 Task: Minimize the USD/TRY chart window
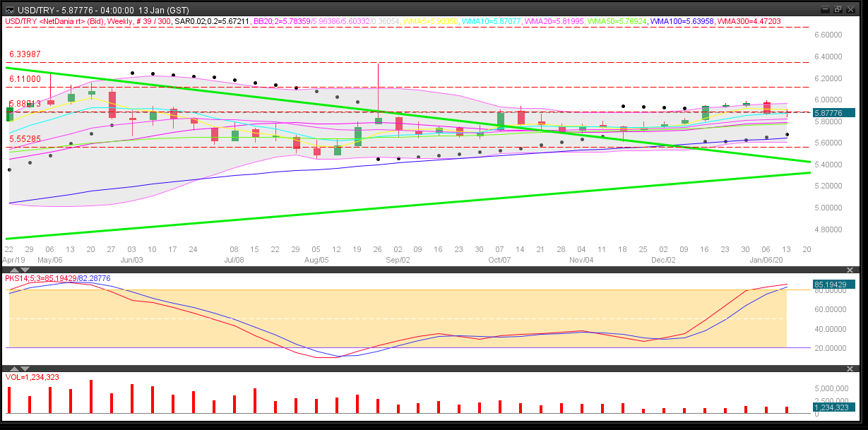(x=826, y=10)
